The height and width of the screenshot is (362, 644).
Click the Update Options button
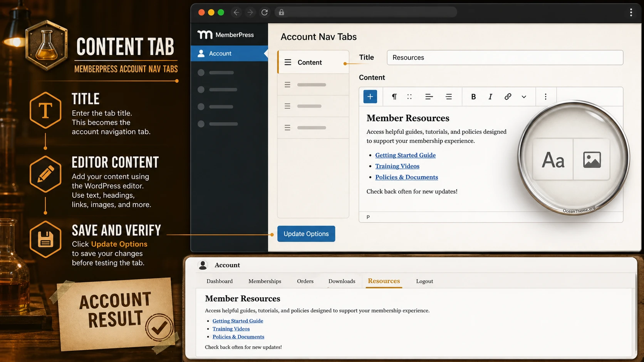point(306,234)
